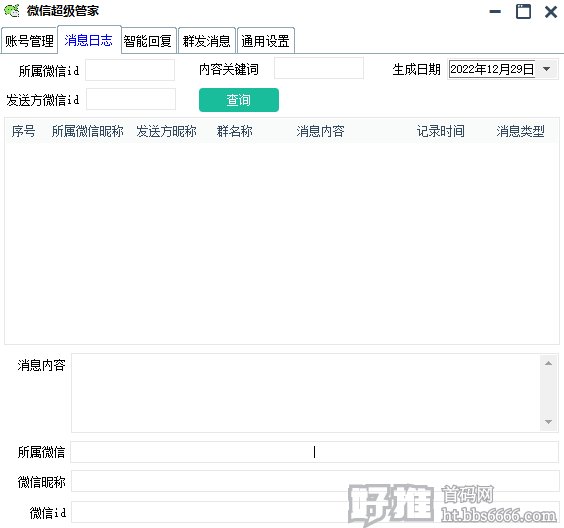Click the green 查询 button
Viewport: 564px width, 528px height.
point(239,100)
